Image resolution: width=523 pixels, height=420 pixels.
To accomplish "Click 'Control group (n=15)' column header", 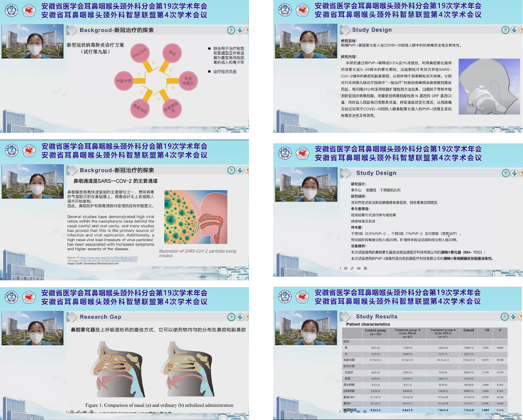I will 375,332.
